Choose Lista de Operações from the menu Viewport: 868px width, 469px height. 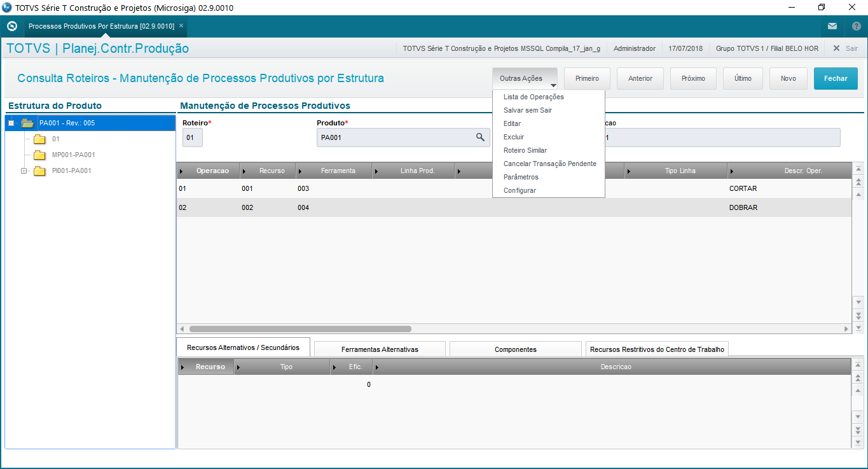[x=534, y=97]
